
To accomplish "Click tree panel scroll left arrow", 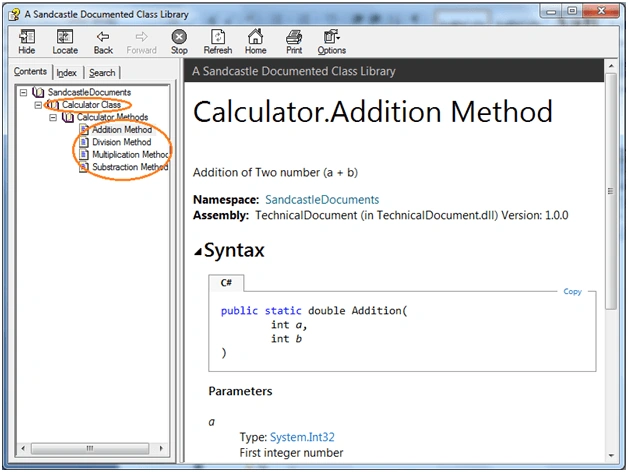I will 23,448.
